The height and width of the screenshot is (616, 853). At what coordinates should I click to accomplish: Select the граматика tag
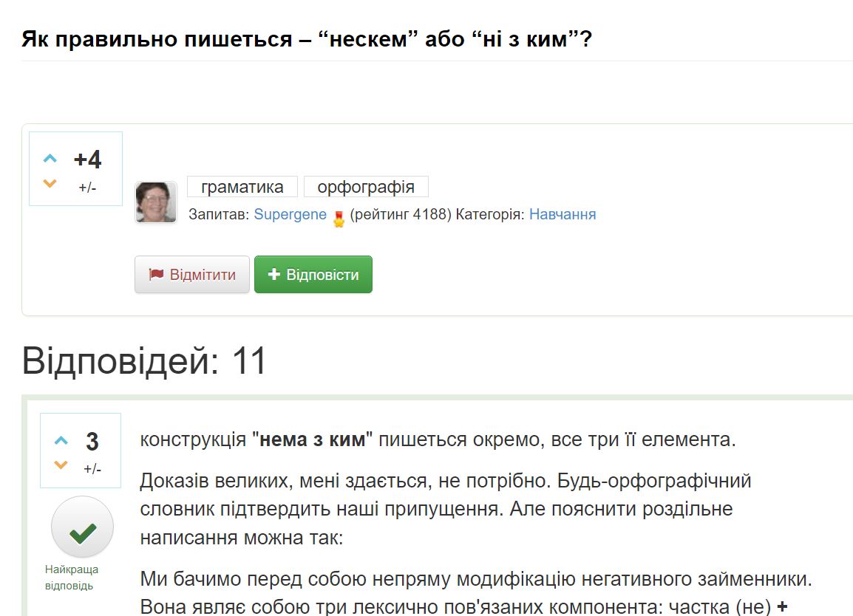coord(242,186)
